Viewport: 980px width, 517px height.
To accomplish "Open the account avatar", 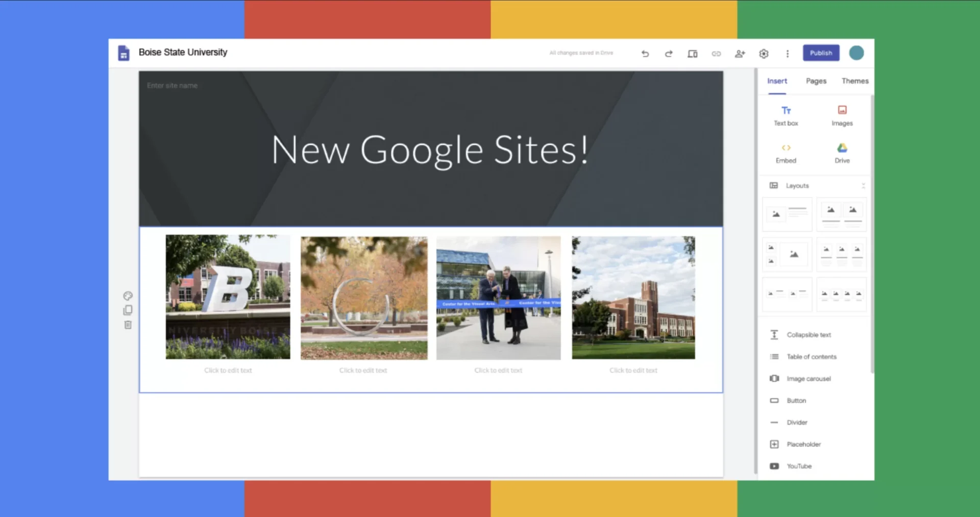I will point(856,53).
